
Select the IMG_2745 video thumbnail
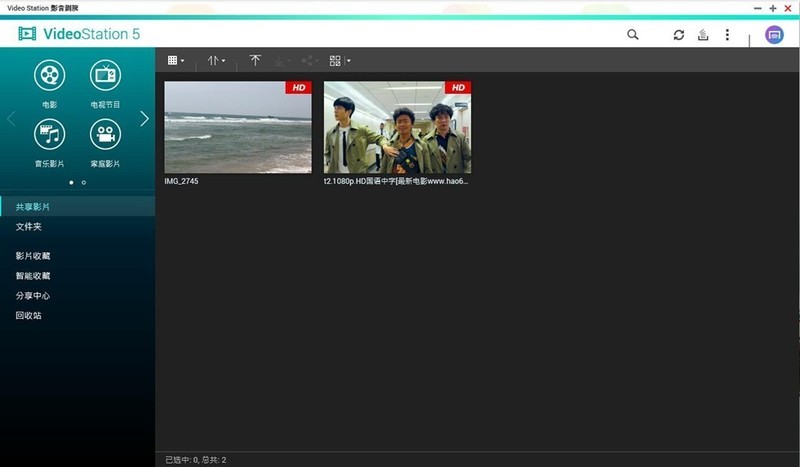tap(238, 128)
